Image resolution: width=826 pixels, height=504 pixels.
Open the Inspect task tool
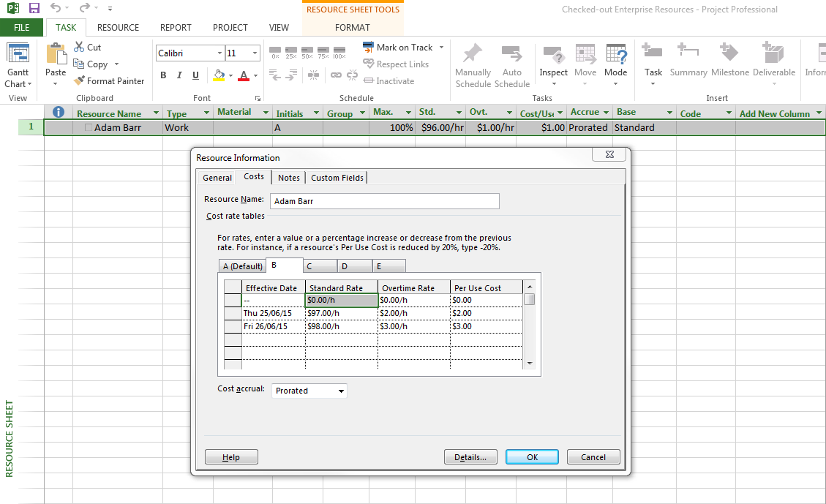[554, 65]
